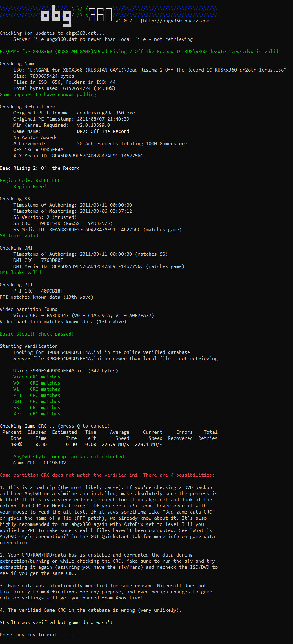Click 'Region Code: 0xFFFFFFFF' line

pos(32,180)
